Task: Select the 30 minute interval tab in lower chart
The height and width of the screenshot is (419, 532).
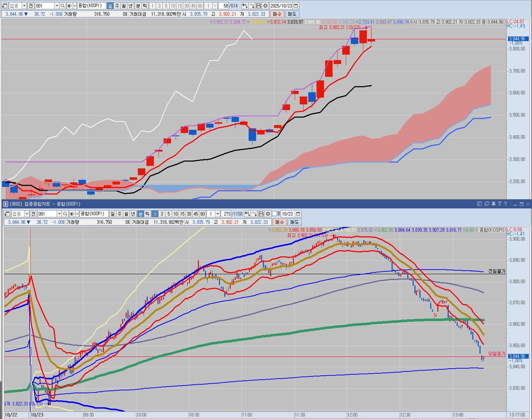Action: pyautogui.click(x=189, y=214)
